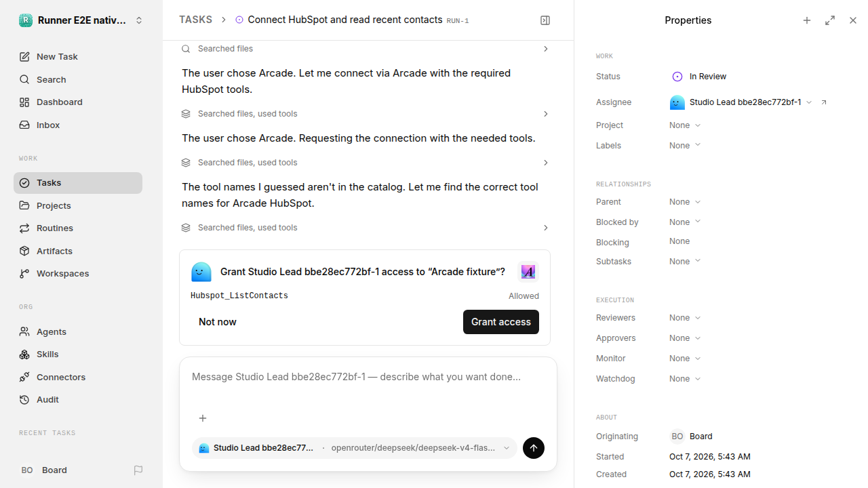Click the Projects folder icon

(24, 205)
